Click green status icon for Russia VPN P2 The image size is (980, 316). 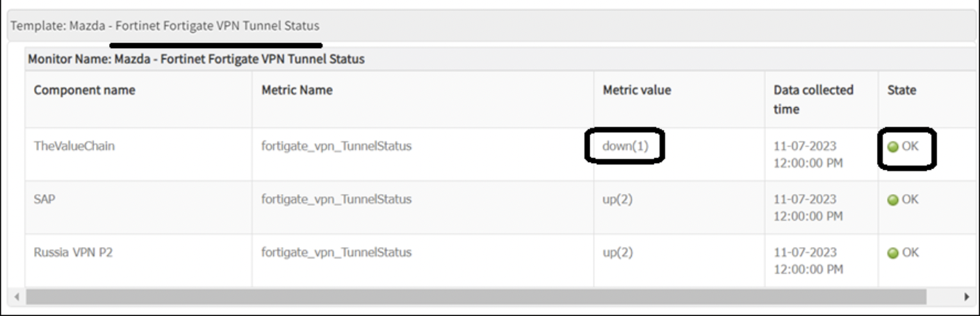(x=893, y=253)
